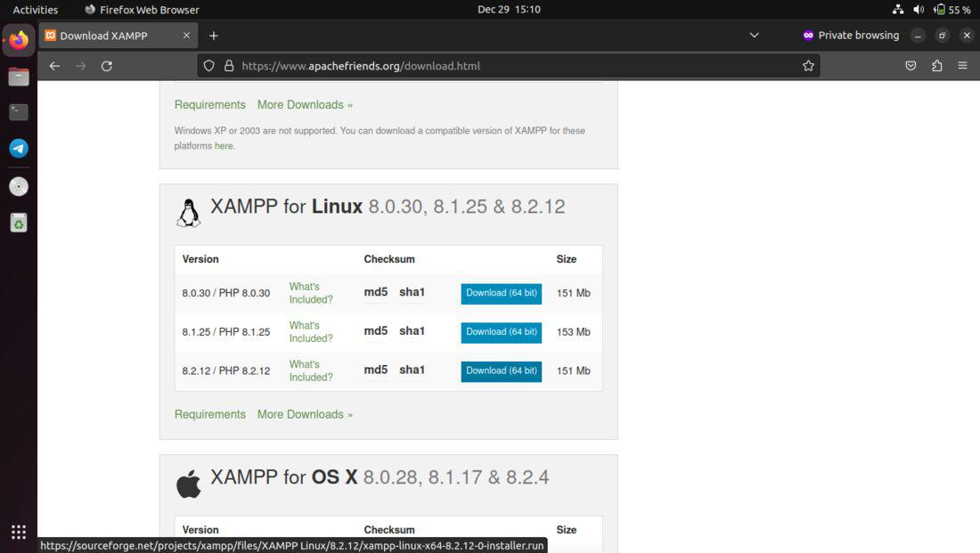This screenshot has width=980, height=553.
Task: Launch Firefox from the dock
Action: click(19, 41)
